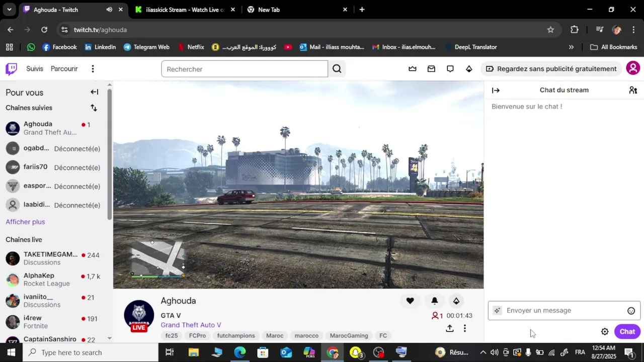Expand followed channels with Afficher plus
The width and height of the screenshot is (644, 362).
pos(25,222)
